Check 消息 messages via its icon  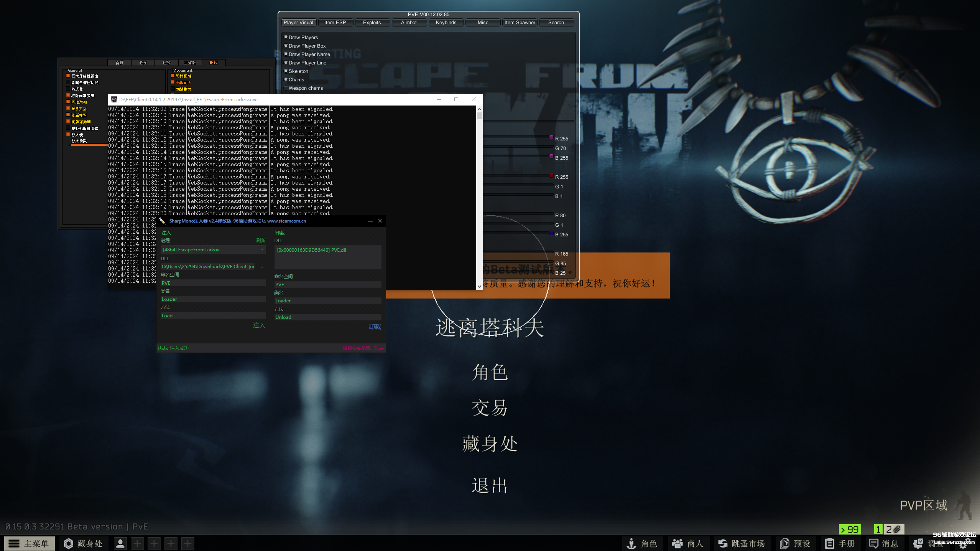click(x=873, y=543)
